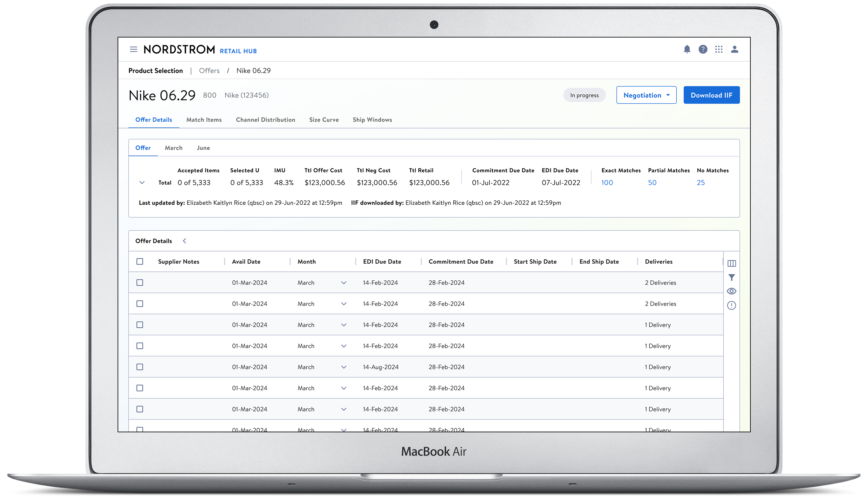Click the Deliveries column header
The width and height of the screenshot is (868, 499).
[659, 262]
